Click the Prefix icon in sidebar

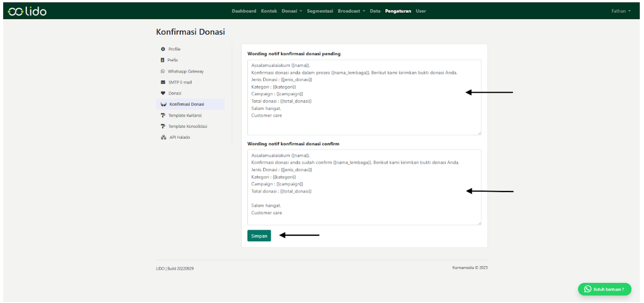point(163,60)
